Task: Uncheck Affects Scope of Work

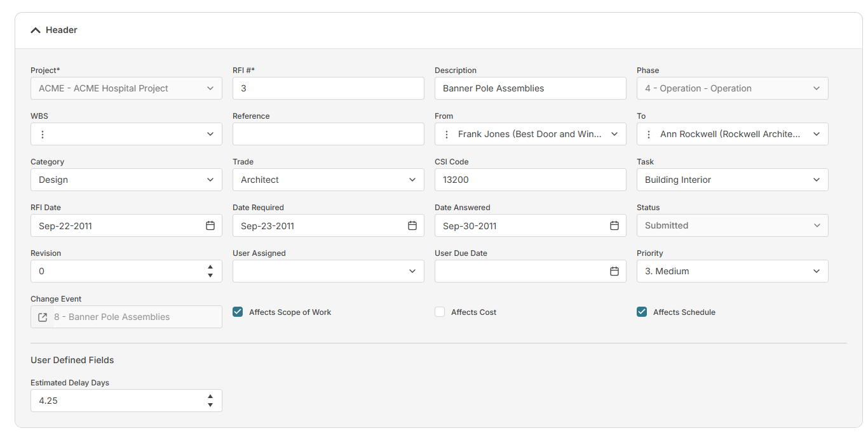Action: click(237, 312)
